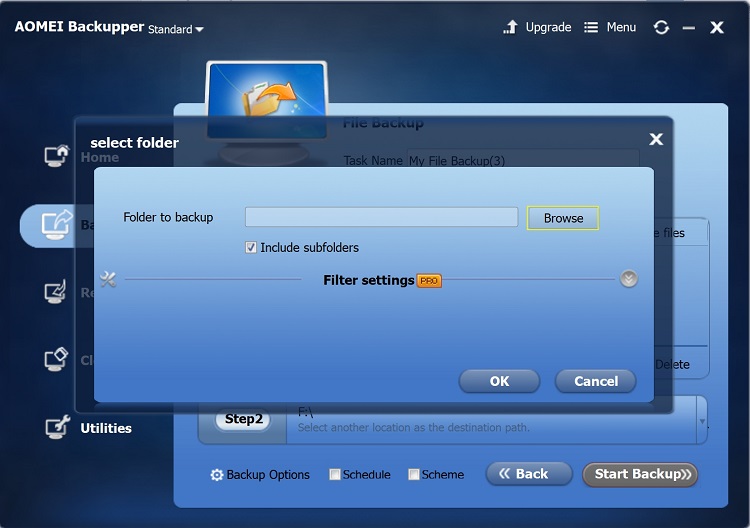Click the Upgrade link
This screenshot has height=528, width=750.
(548, 27)
